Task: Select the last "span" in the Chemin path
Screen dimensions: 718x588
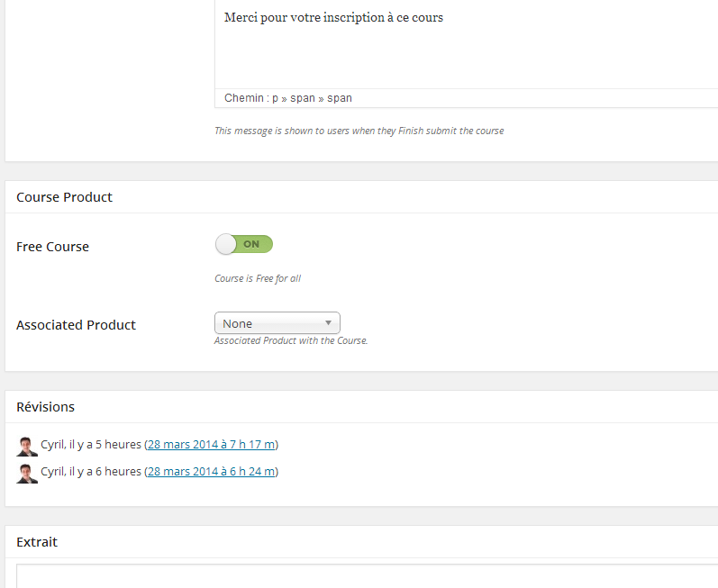Action: point(340,98)
